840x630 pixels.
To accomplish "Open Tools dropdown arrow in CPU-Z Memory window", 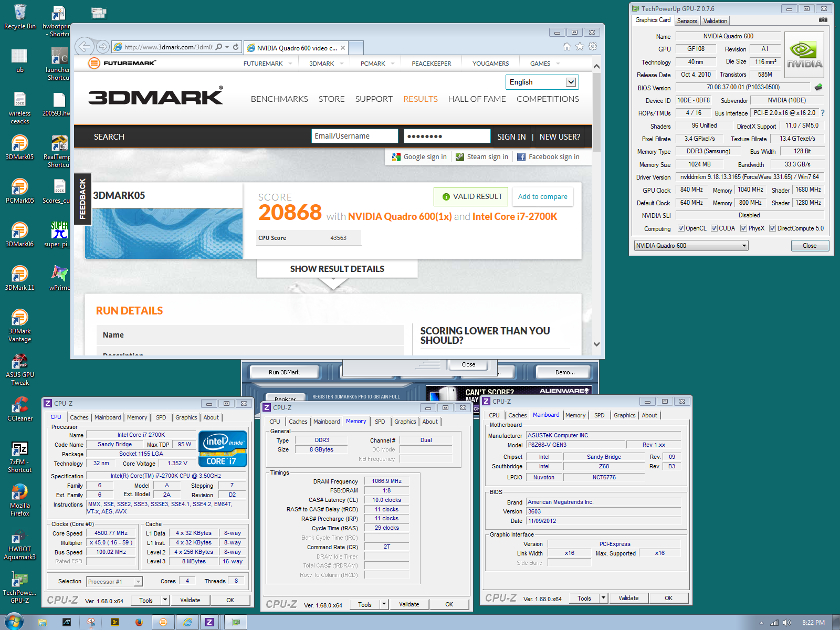I will [384, 604].
